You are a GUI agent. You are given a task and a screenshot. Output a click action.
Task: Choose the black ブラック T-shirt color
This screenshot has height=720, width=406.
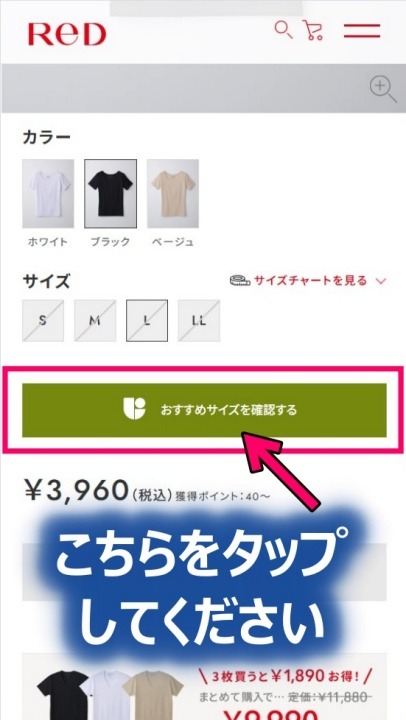click(x=110, y=193)
